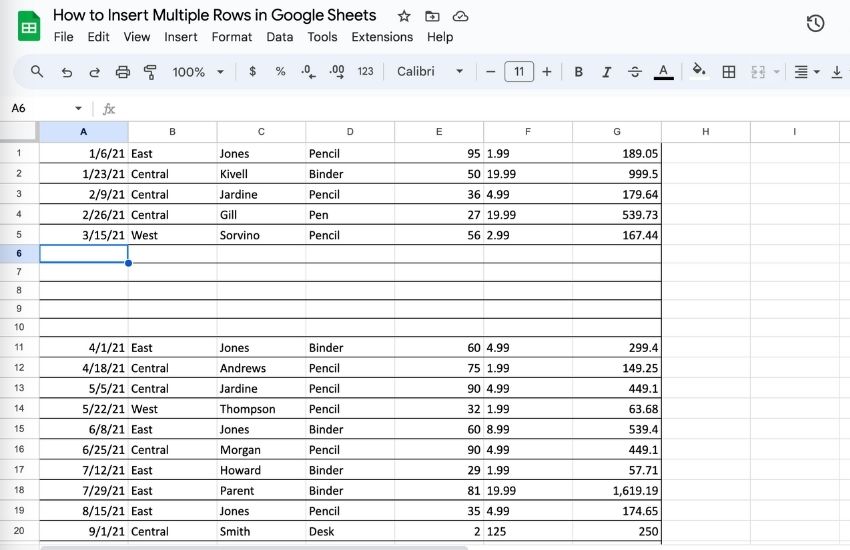Click into the formula bar
The image size is (850, 550).
[x=482, y=108]
